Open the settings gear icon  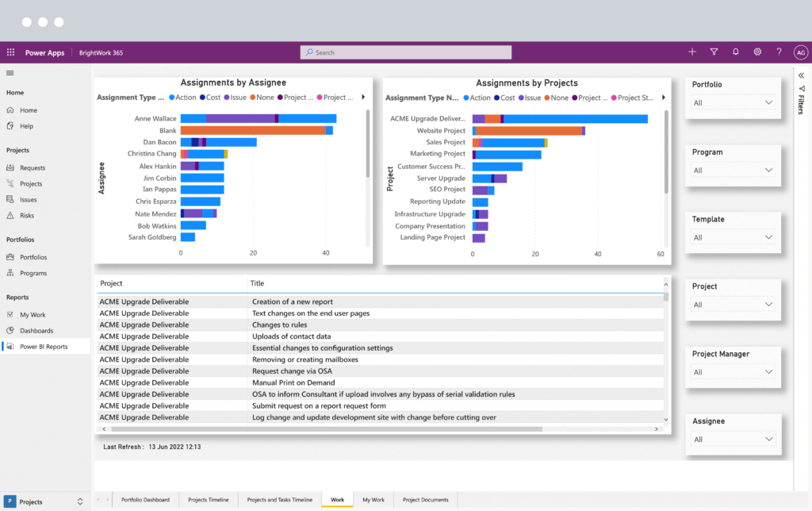[756, 52]
